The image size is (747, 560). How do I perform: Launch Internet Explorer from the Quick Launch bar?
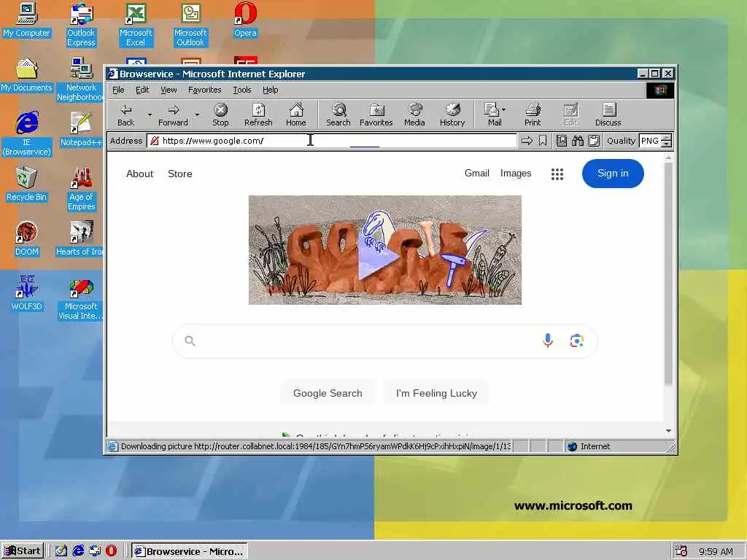[77, 551]
